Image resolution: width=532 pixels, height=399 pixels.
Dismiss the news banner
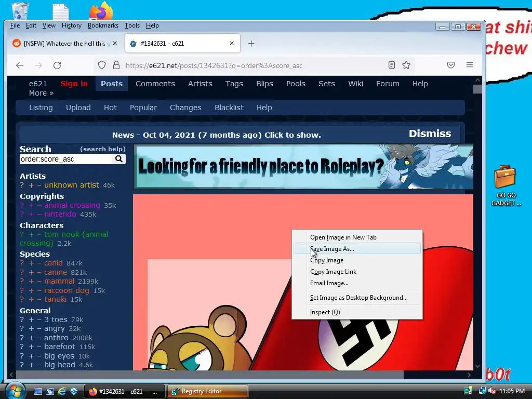click(x=430, y=134)
